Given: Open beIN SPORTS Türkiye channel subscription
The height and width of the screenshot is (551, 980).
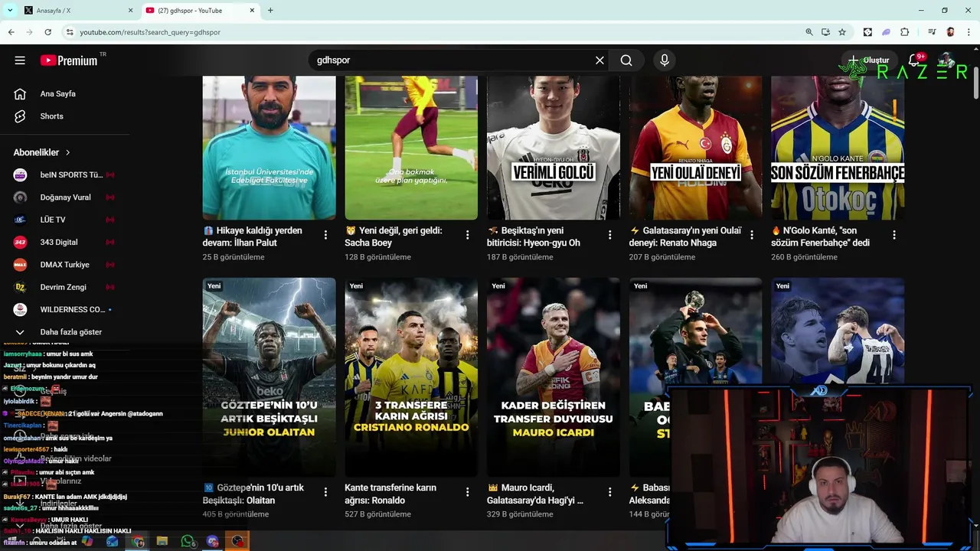Looking at the screenshot, I should click(x=64, y=175).
